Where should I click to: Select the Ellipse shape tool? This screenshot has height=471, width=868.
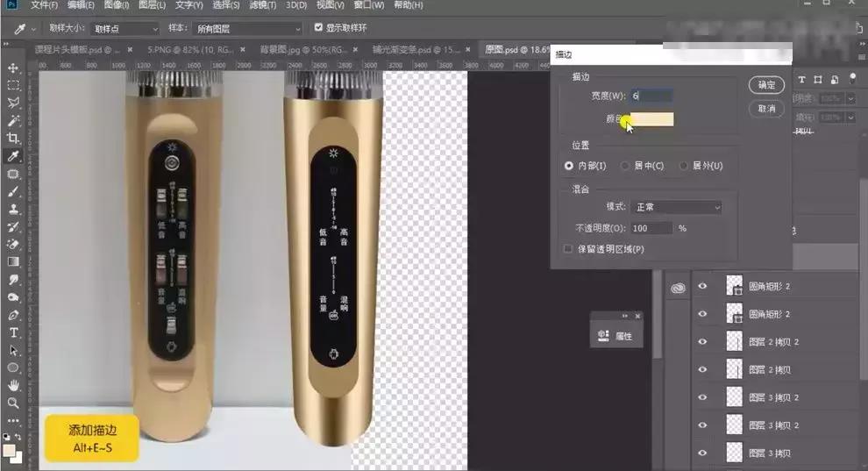coord(13,368)
